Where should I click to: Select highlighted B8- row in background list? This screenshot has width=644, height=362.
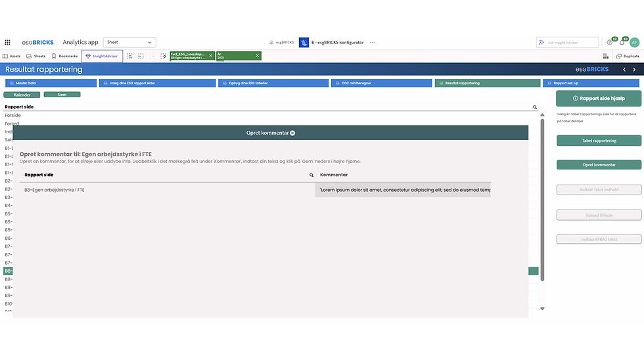8,271
